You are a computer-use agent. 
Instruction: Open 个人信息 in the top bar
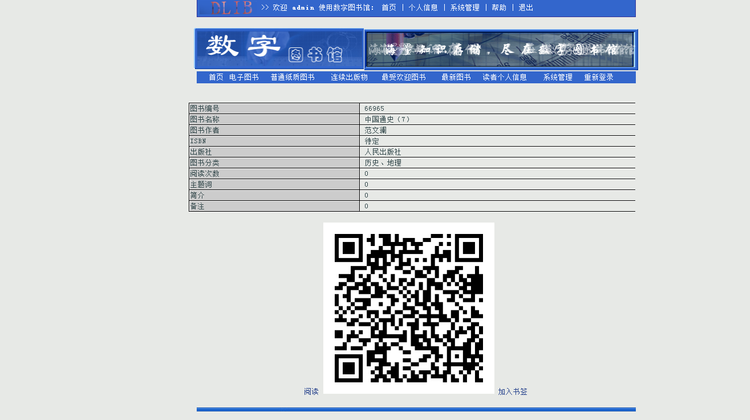pyautogui.click(x=423, y=8)
